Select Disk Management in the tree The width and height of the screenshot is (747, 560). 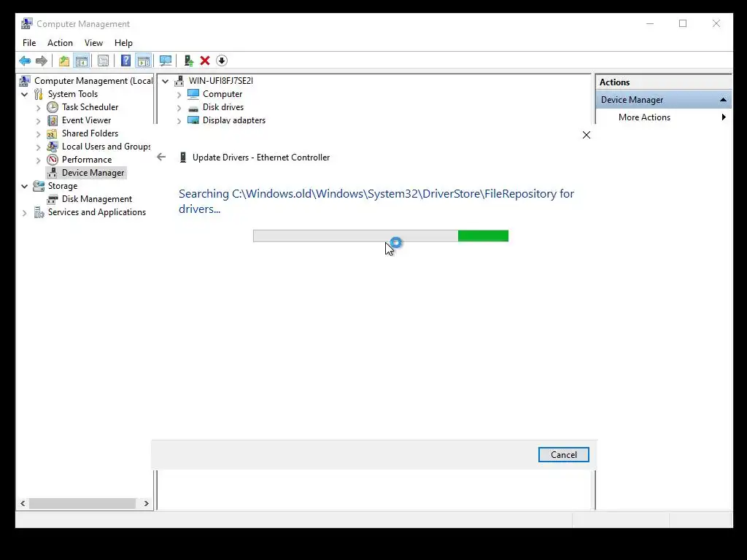[97, 199]
